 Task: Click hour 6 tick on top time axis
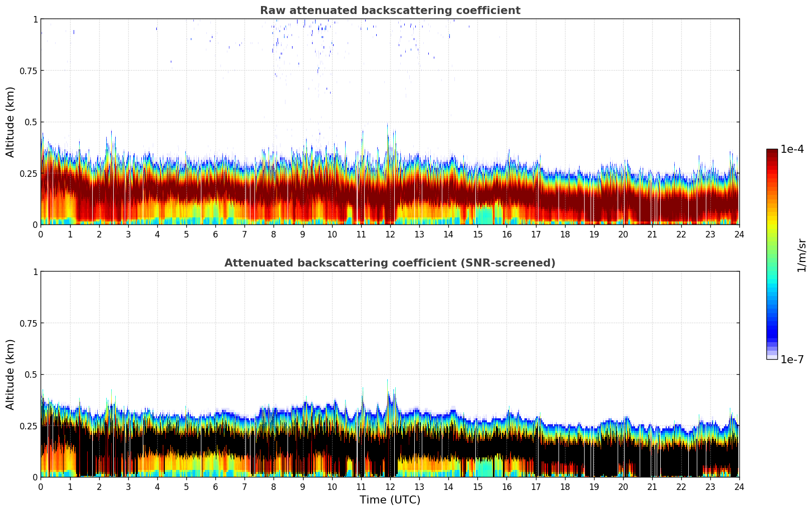coord(215,234)
